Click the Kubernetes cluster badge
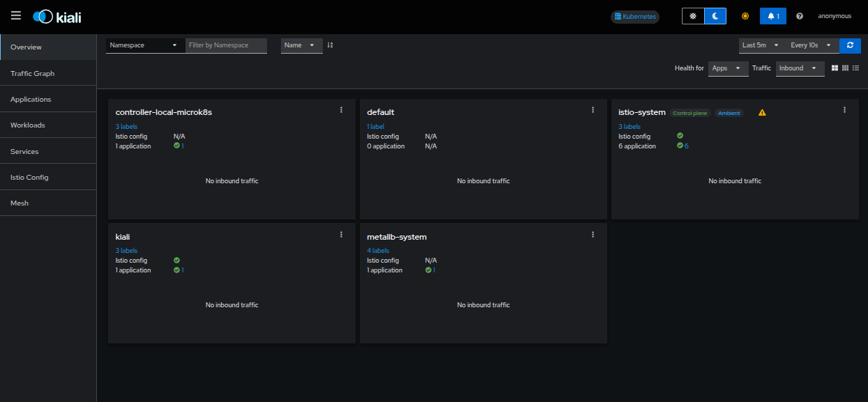 (634, 16)
